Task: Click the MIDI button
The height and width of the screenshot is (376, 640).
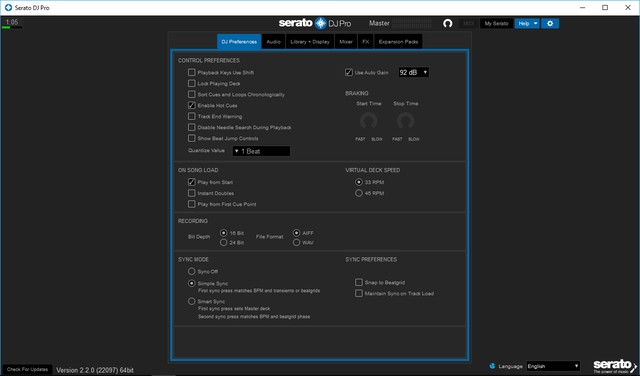Action: [468, 23]
